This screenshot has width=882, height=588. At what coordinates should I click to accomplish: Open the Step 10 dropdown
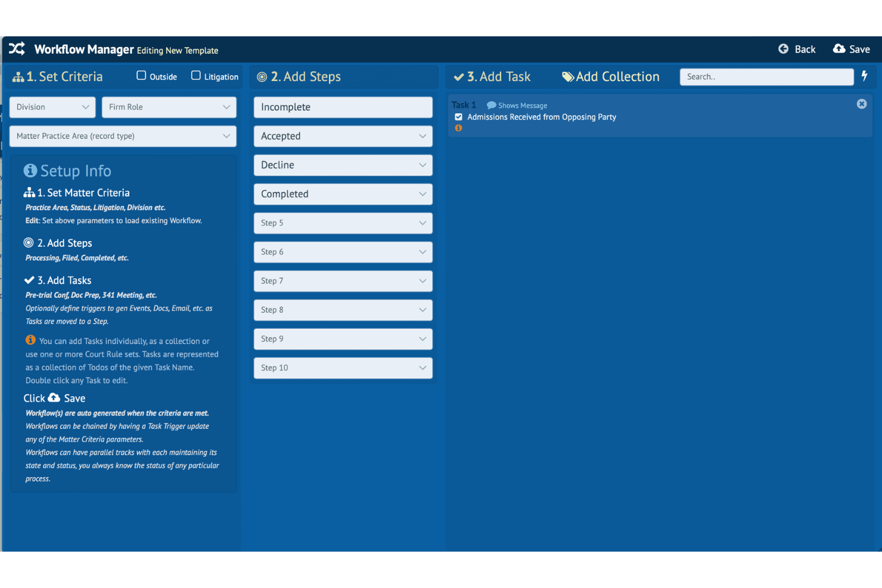pyautogui.click(x=343, y=368)
